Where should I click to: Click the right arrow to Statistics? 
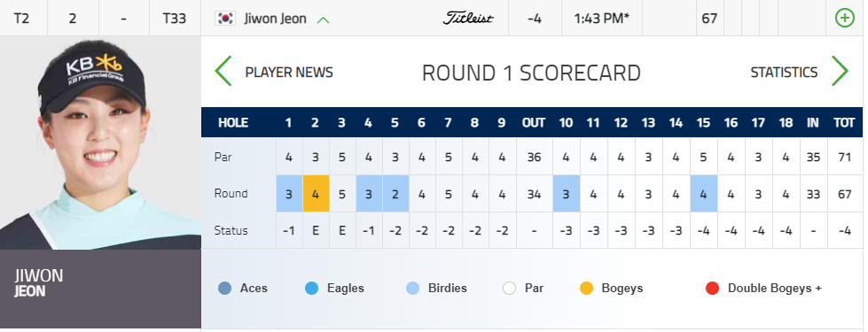pos(840,71)
